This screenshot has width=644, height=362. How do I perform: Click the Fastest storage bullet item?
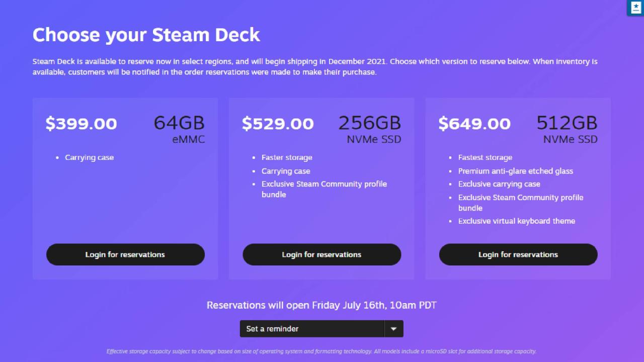[485, 157]
